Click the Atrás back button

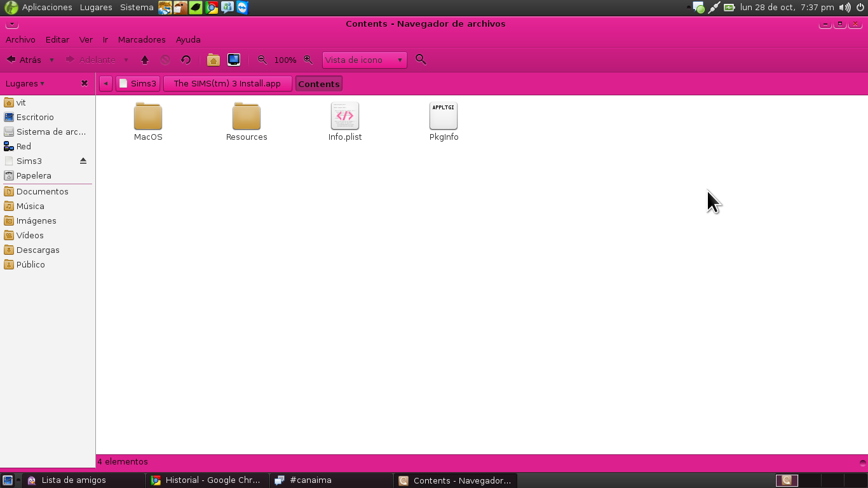coord(24,60)
